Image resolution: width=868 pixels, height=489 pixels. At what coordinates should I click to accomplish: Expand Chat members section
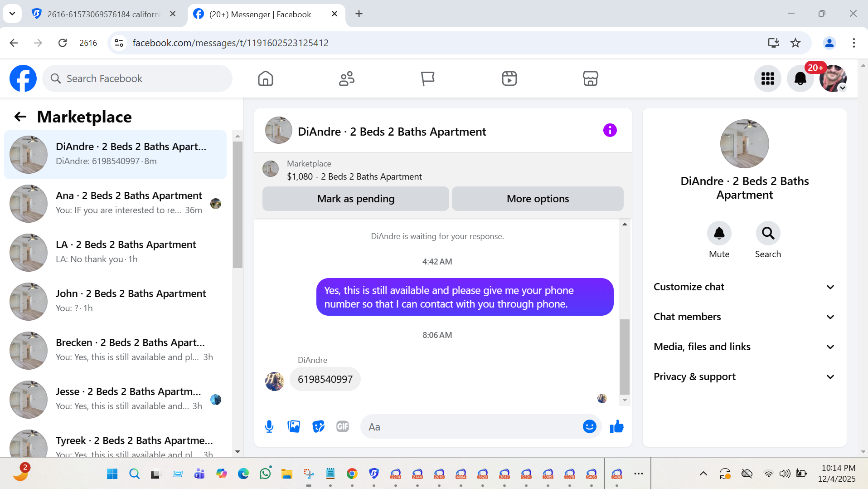coord(744,317)
